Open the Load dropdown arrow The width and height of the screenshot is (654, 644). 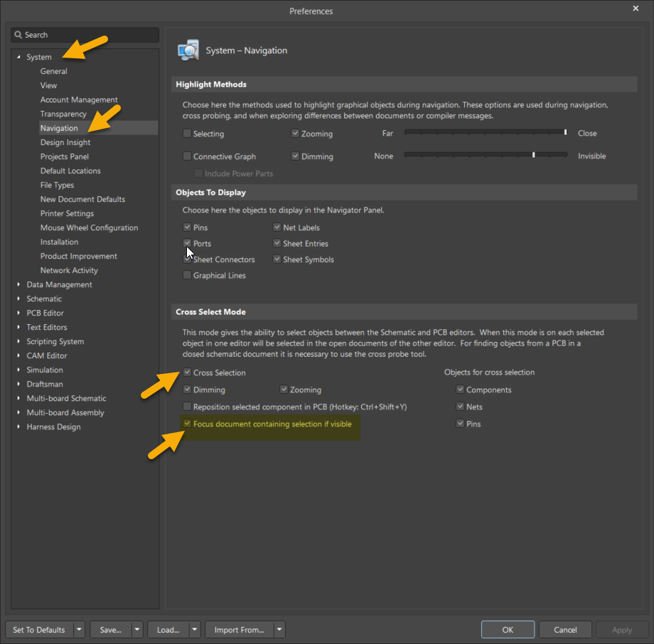pyautogui.click(x=194, y=629)
